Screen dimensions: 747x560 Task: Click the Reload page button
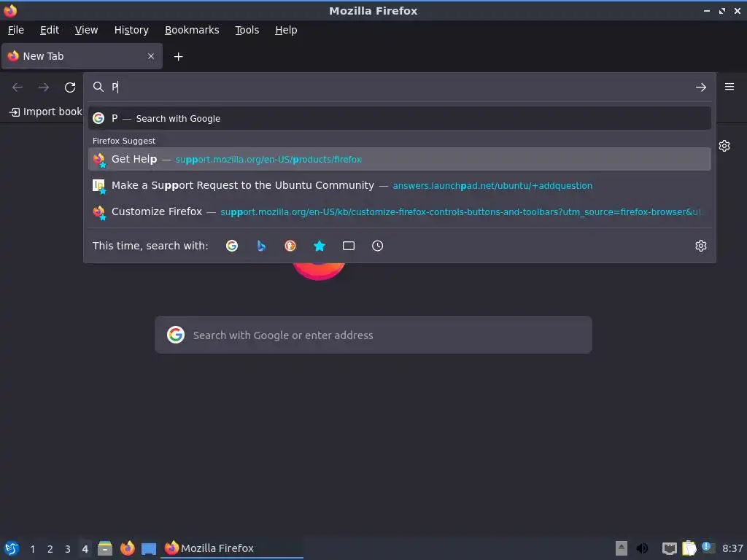point(70,87)
